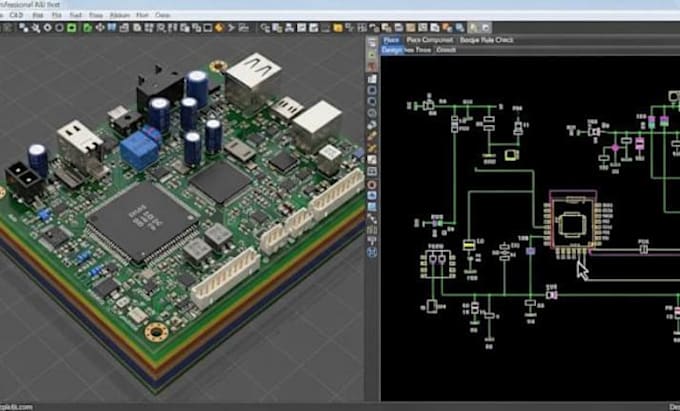Select the large QFP chip on 3D board
The width and height of the screenshot is (680, 411).
pyautogui.click(x=143, y=223)
